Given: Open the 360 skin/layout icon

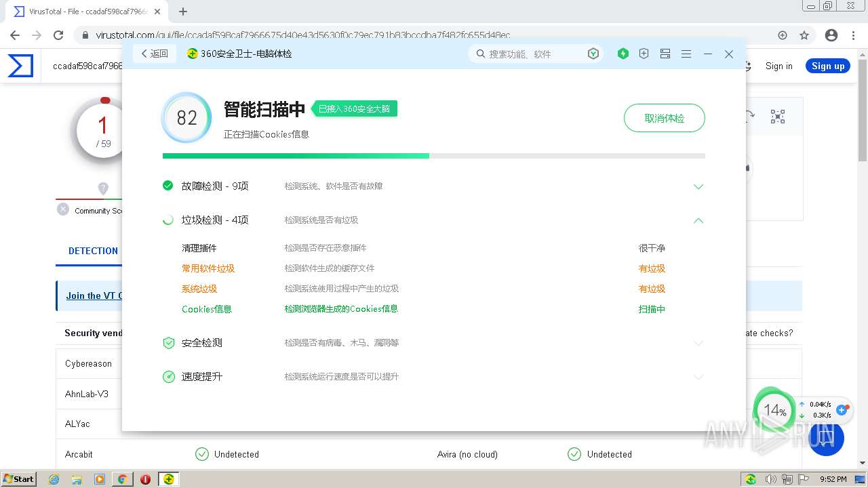Looking at the screenshot, I should click(x=665, y=54).
